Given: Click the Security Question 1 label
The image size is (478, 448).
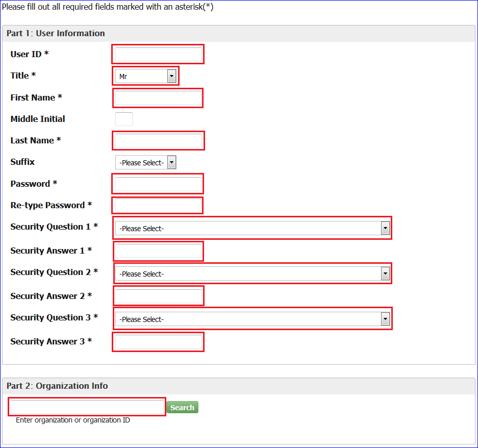Looking at the screenshot, I should click(54, 227).
